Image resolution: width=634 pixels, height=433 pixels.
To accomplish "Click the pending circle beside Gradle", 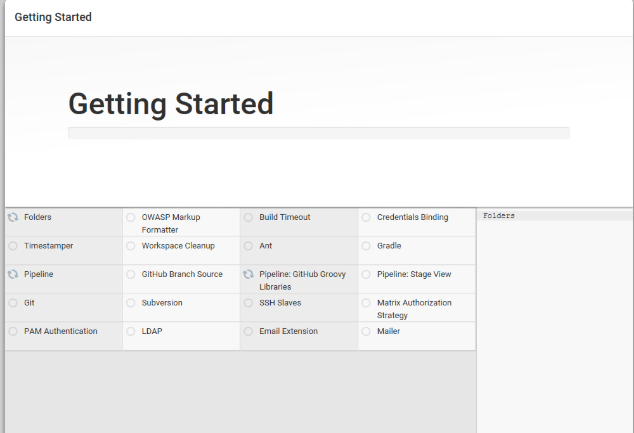I will (x=366, y=246).
